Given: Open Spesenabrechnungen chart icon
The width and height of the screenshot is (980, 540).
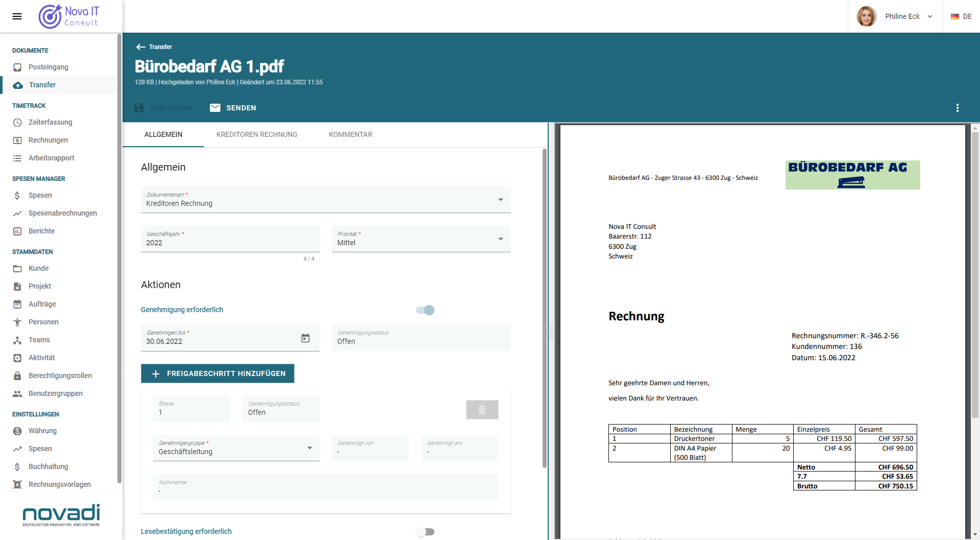Looking at the screenshot, I should (17, 214).
